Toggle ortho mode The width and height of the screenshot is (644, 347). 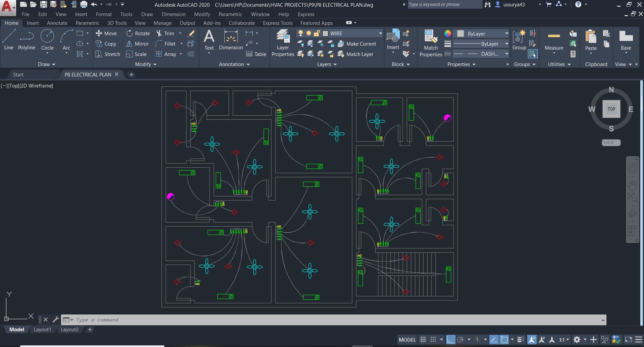(x=450, y=340)
